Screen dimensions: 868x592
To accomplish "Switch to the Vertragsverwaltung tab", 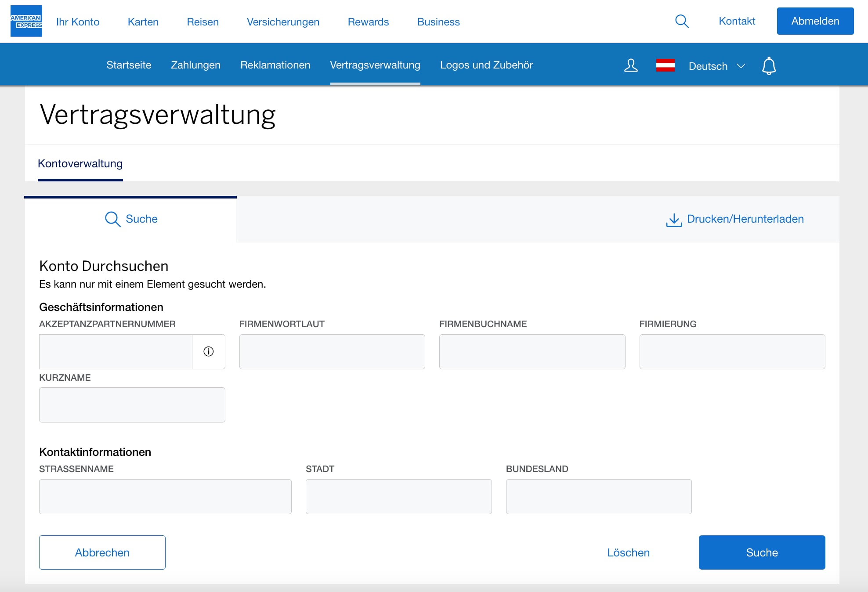I will click(375, 65).
